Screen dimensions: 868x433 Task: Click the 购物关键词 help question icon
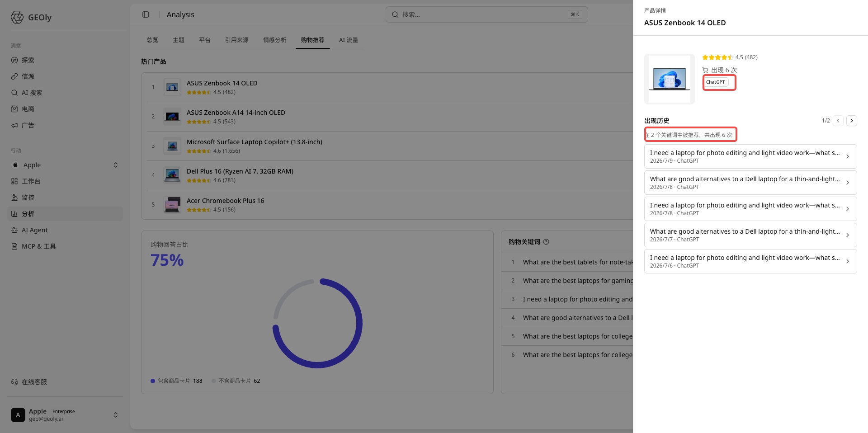tap(546, 242)
